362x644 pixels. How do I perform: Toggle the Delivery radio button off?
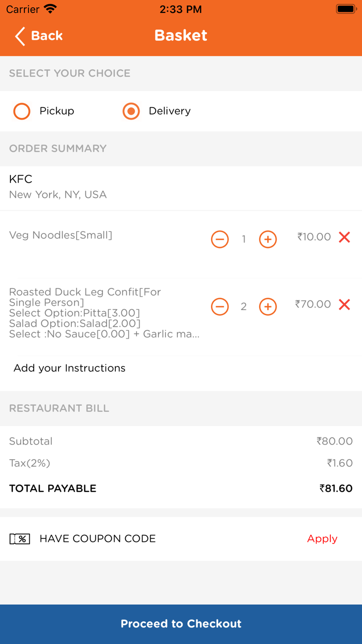pos(131,111)
